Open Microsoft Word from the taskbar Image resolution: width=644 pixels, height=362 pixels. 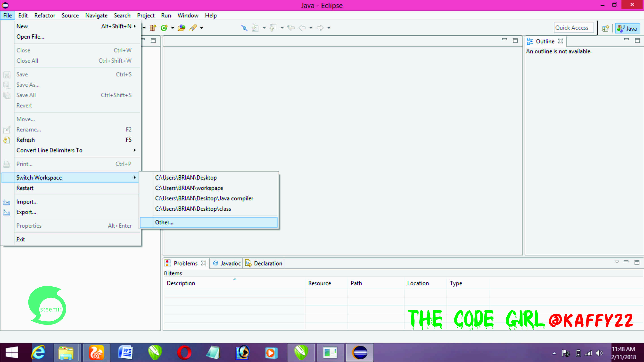pos(126,353)
